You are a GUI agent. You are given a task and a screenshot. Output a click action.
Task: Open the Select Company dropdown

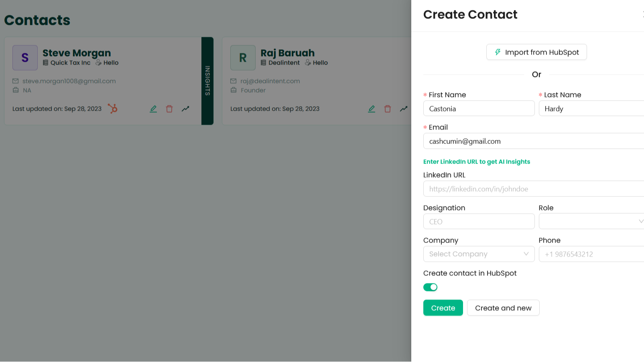coord(479,254)
